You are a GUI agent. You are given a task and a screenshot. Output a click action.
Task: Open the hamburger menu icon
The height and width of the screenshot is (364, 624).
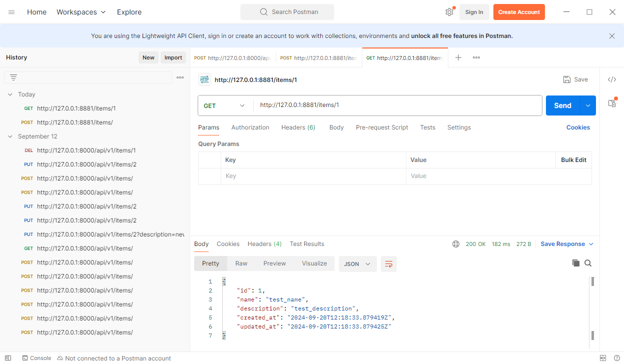(x=12, y=12)
